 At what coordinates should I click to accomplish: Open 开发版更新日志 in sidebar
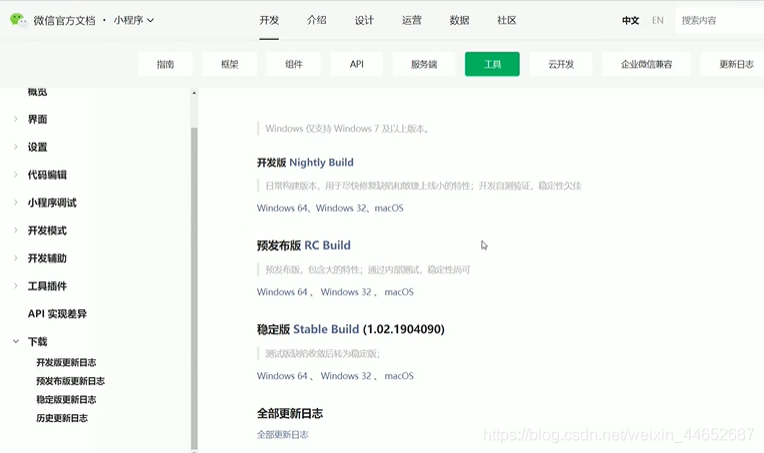[x=66, y=362]
